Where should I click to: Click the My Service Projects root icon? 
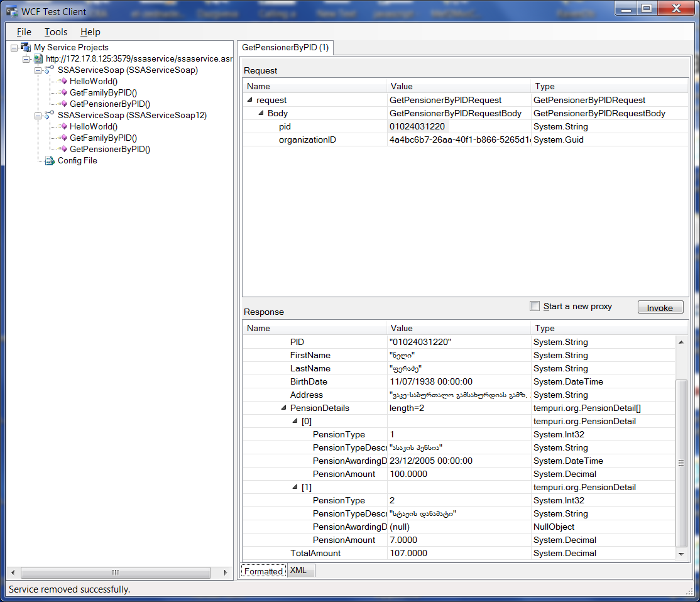coord(26,47)
